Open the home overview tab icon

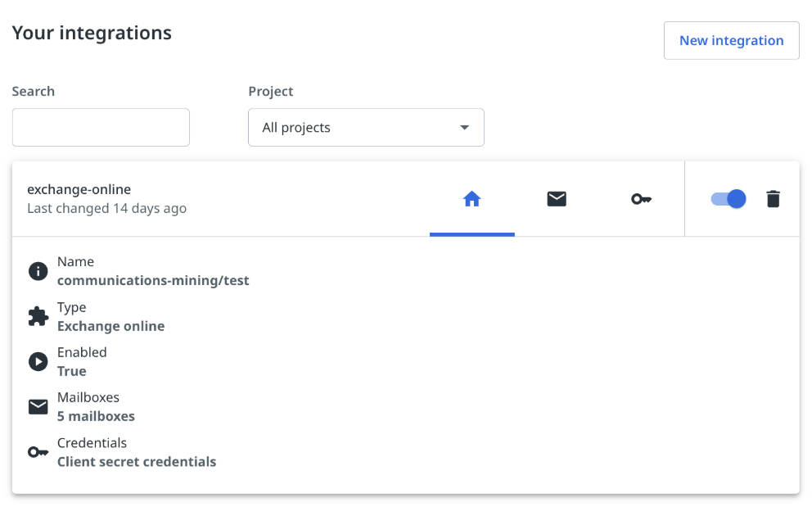tap(471, 199)
